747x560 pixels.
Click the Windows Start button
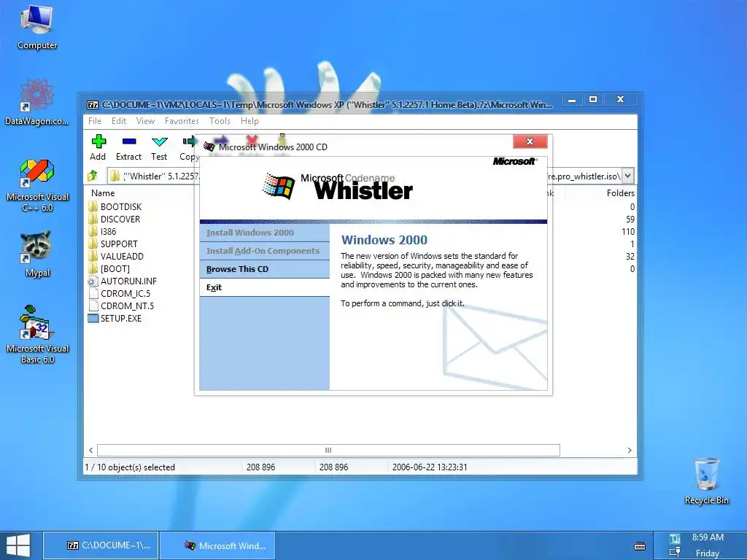coord(18,545)
